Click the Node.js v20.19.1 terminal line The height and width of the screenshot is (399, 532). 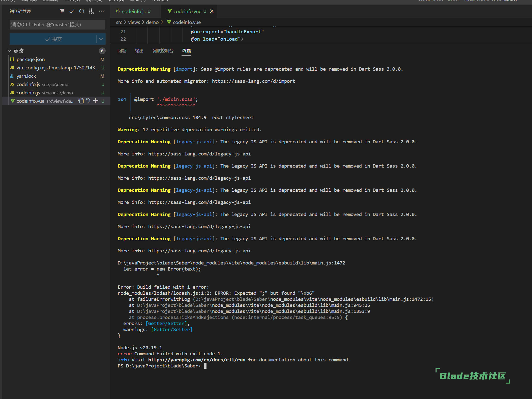coord(140,348)
